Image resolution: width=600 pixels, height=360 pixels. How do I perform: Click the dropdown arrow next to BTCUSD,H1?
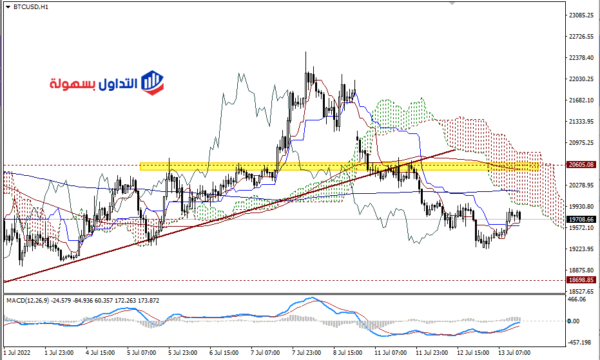pos(8,7)
